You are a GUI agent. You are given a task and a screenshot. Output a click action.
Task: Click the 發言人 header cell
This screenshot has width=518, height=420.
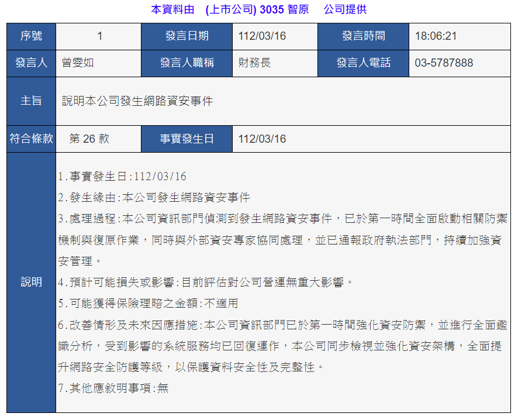(x=32, y=63)
